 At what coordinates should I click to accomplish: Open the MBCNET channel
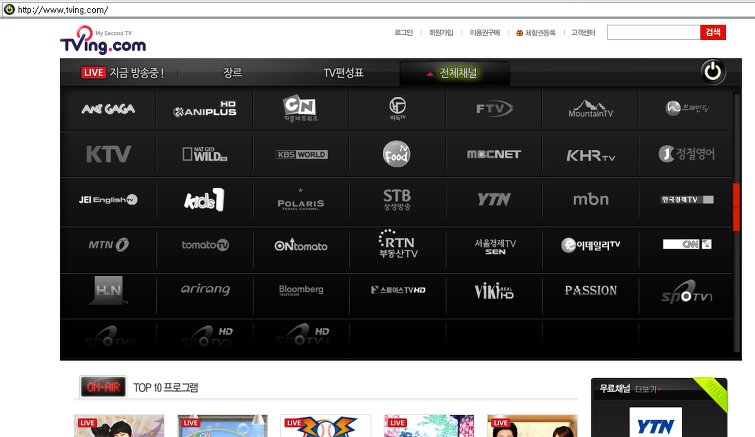coord(494,154)
